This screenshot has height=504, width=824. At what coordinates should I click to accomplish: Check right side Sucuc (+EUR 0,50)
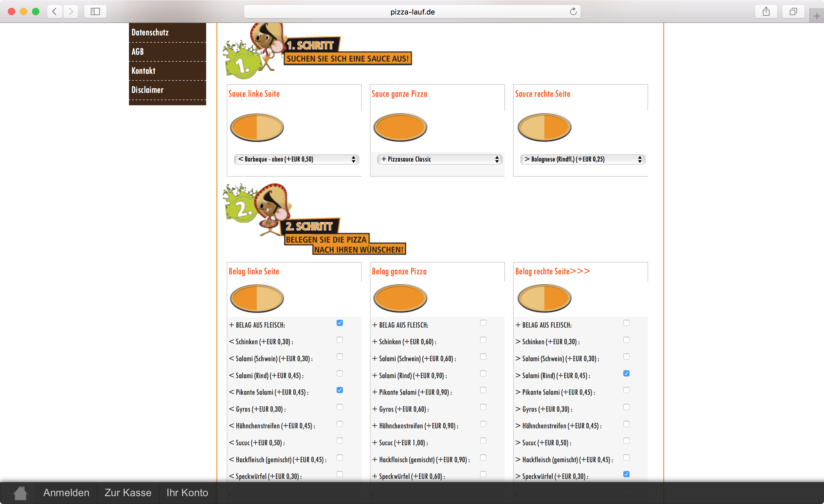[626, 440]
